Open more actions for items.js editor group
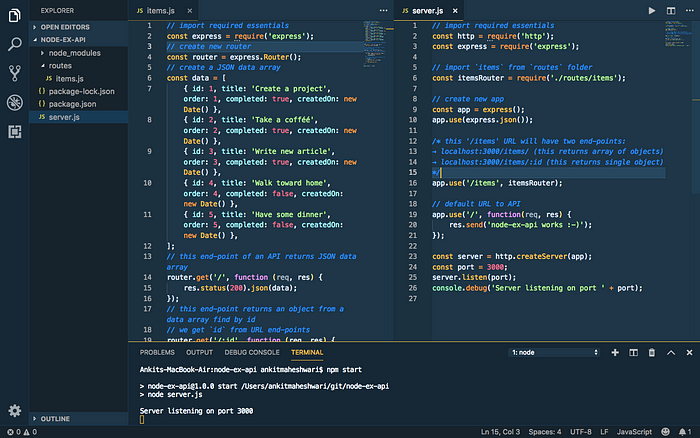Image resolution: width=700 pixels, height=438 pixels. click(x=383, y=10)
